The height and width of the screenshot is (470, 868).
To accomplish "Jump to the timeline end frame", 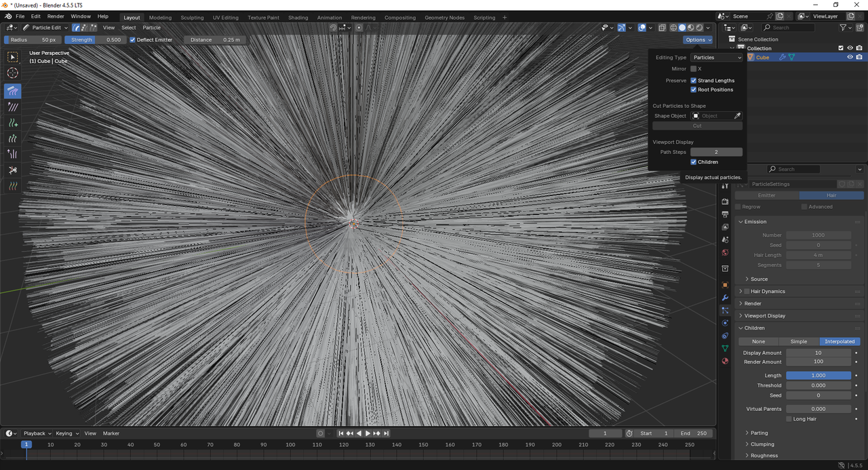I will pyautogui.click(x=386, y=433).
